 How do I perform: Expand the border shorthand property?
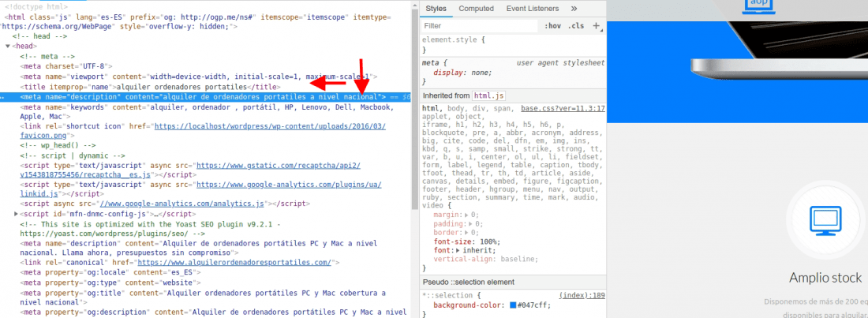(x=466, y=233)
